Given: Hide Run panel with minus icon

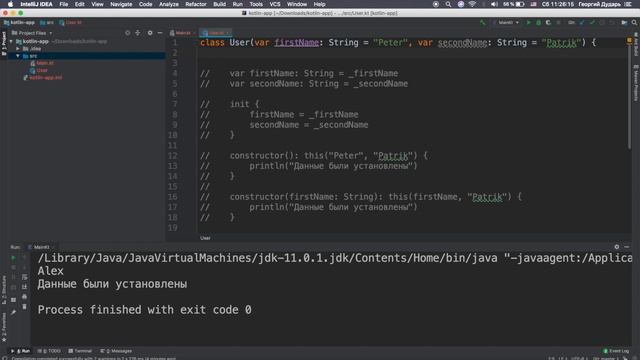Looking at the screenshot, I should pyautogui.click(x=627, y=247).
